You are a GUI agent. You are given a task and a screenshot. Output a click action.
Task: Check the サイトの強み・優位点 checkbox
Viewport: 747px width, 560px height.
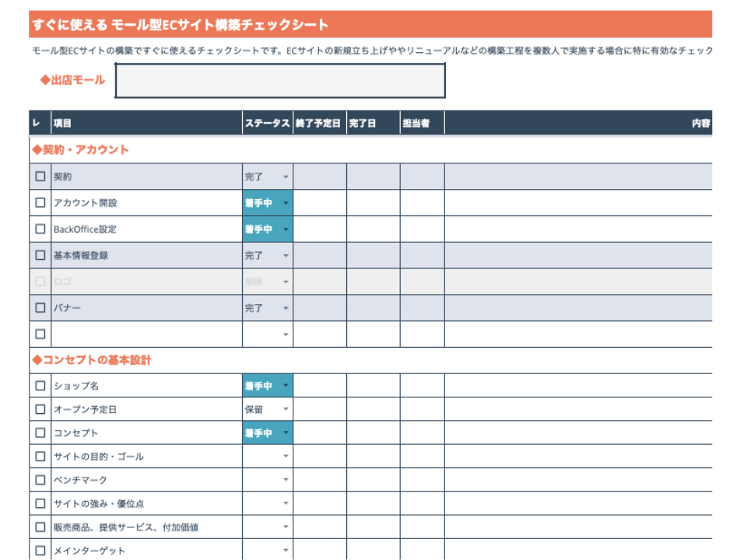click(x=40, y=503)
